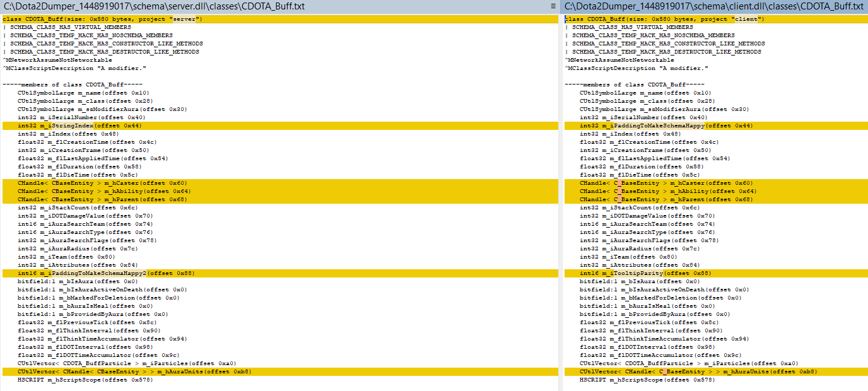Select m_iAuraSearchFlags line in server.dll pane
Image resolution: width=868 pixels, height=391 pixels.
pyautogui.click(x=87, y=240)
